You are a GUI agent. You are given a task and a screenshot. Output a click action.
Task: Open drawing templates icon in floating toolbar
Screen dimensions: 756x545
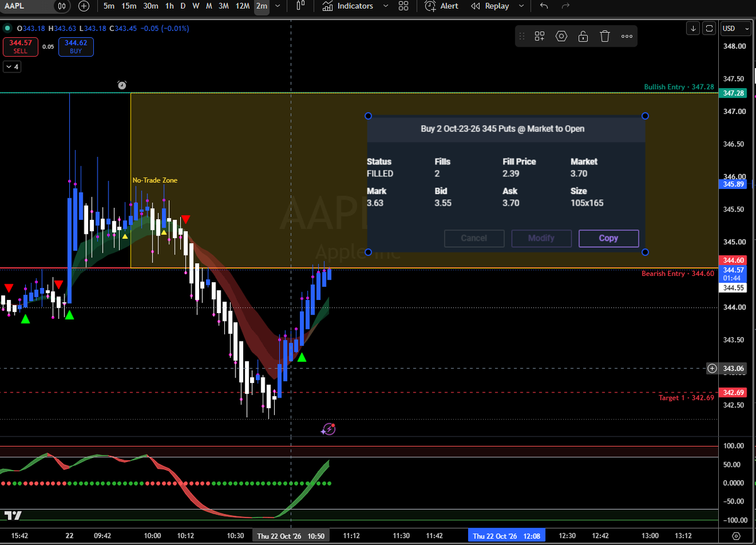pos(540,37)
